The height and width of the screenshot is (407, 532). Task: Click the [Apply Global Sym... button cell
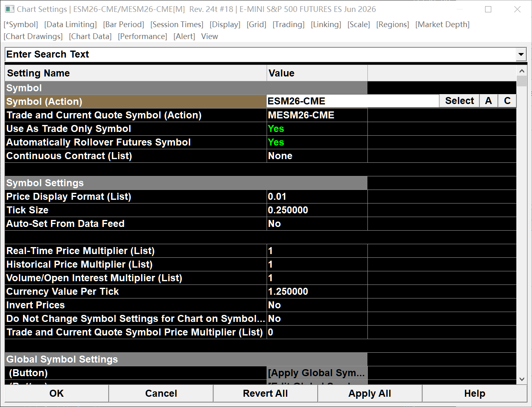click(x=317, y=373)
